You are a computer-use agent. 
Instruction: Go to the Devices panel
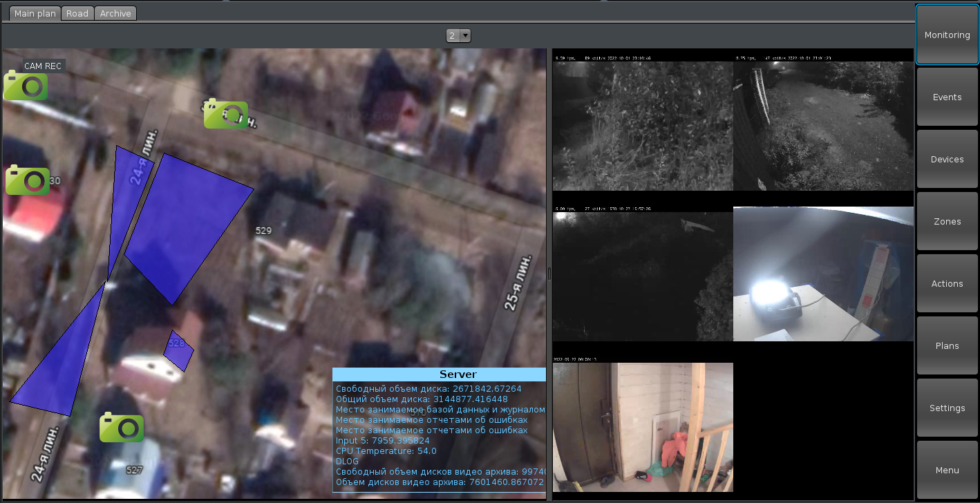[947, 160]
